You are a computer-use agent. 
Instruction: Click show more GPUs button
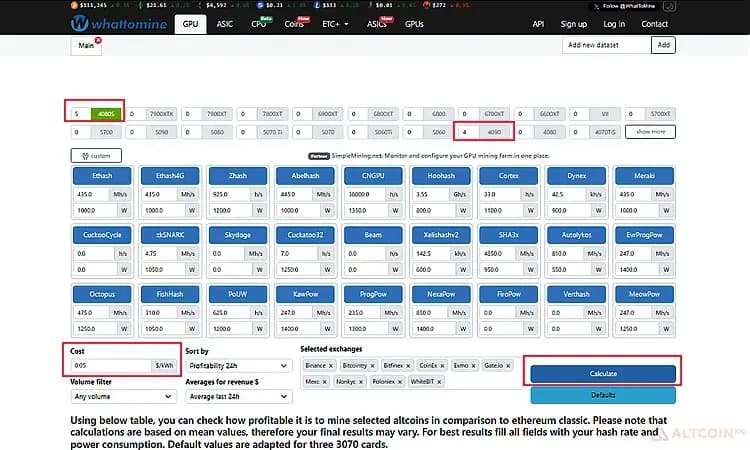[x=651, y=132]
